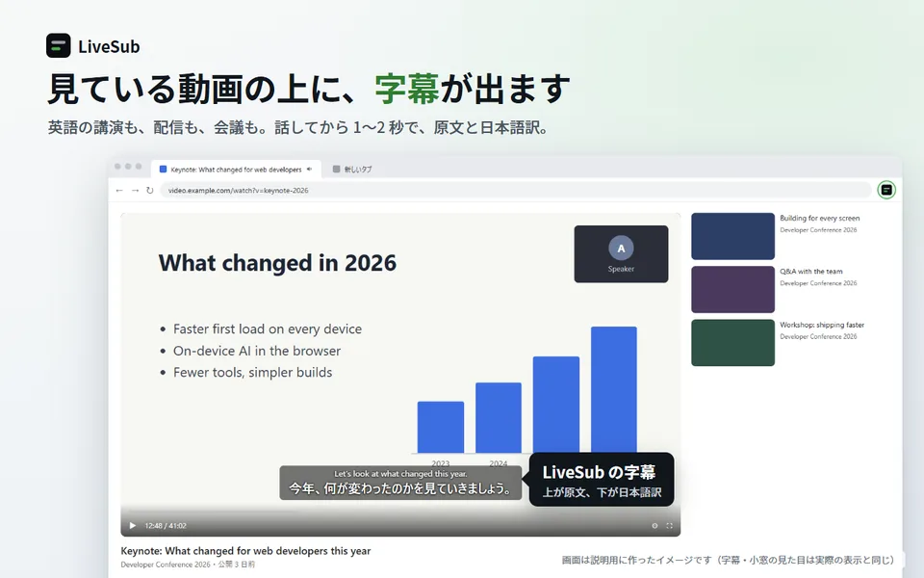This screenshot has height=578, width=924.
Task: Click the Speaker avatar circle labeled A
Action: [x=621, y=249]
